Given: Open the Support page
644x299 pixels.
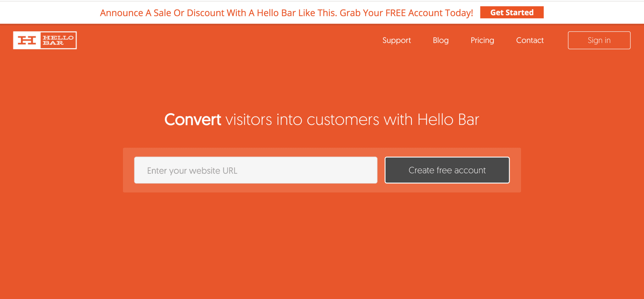Looking at the screenshot, I should click(397, 40).
